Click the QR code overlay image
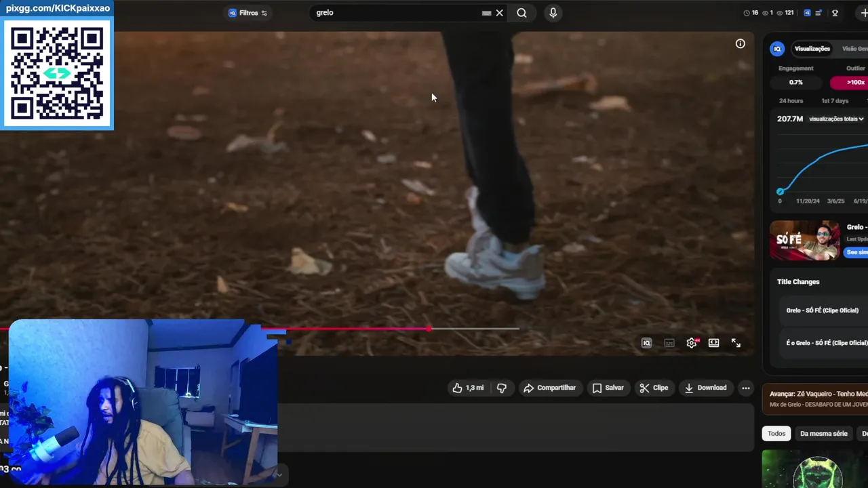Viewport: 868px width, 488px height. 57,73
